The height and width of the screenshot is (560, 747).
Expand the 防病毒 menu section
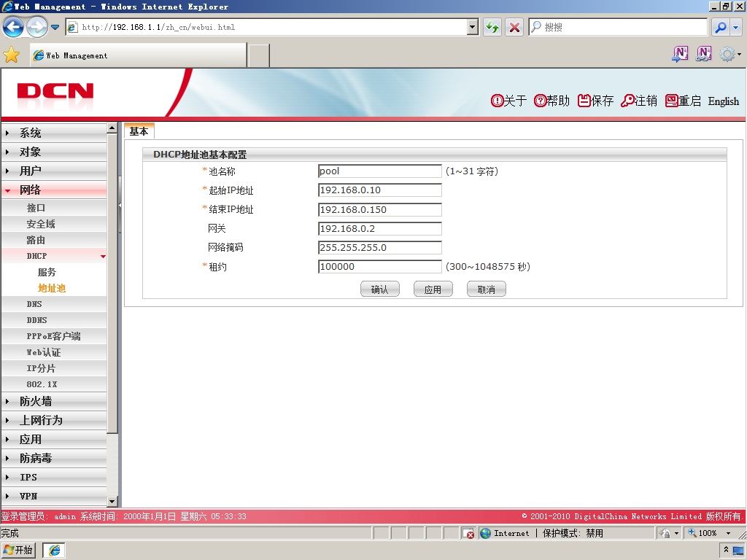[54, 458]
